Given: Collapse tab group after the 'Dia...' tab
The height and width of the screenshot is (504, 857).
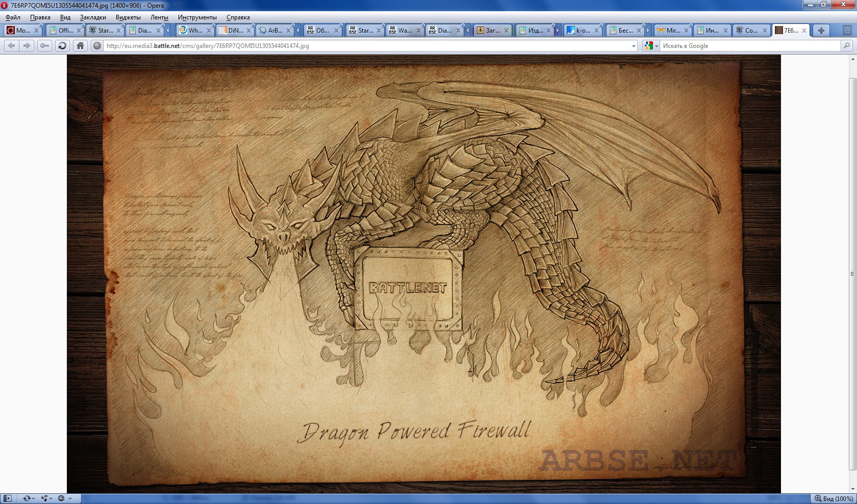Looking at the screenshot, I should point(167,31).
